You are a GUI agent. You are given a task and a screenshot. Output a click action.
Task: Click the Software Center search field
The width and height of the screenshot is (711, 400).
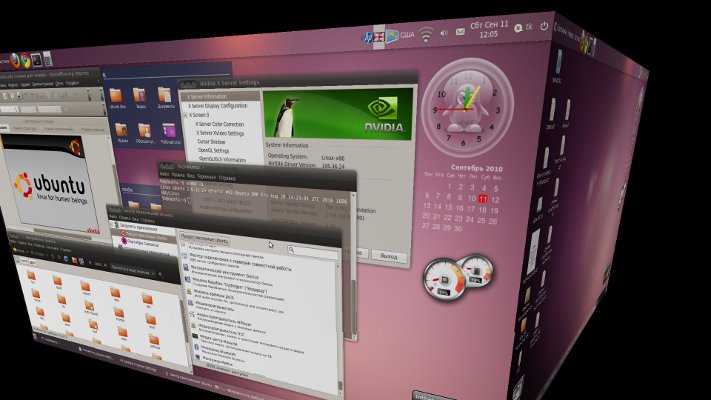pos(313,252)
